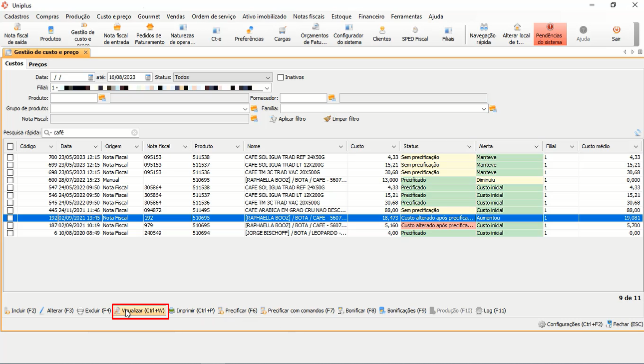Open the Ct-e toolbar icon

[x=216, y=34]
